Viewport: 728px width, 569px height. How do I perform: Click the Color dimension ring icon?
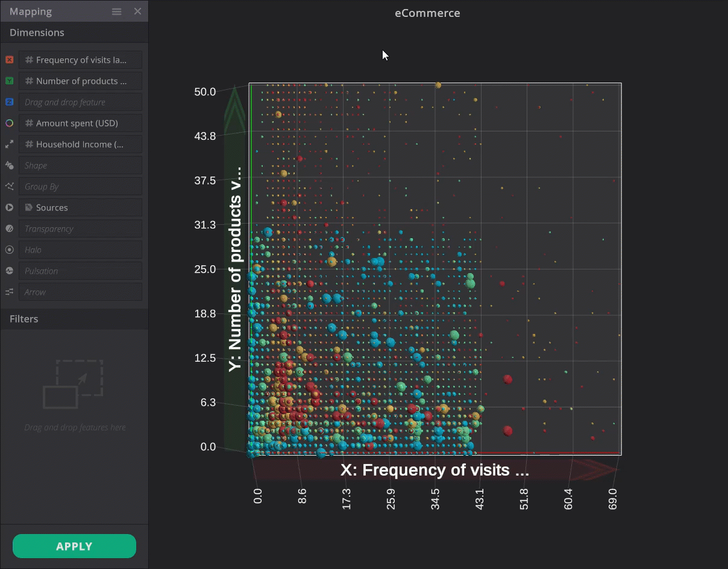tap(9, 123)
